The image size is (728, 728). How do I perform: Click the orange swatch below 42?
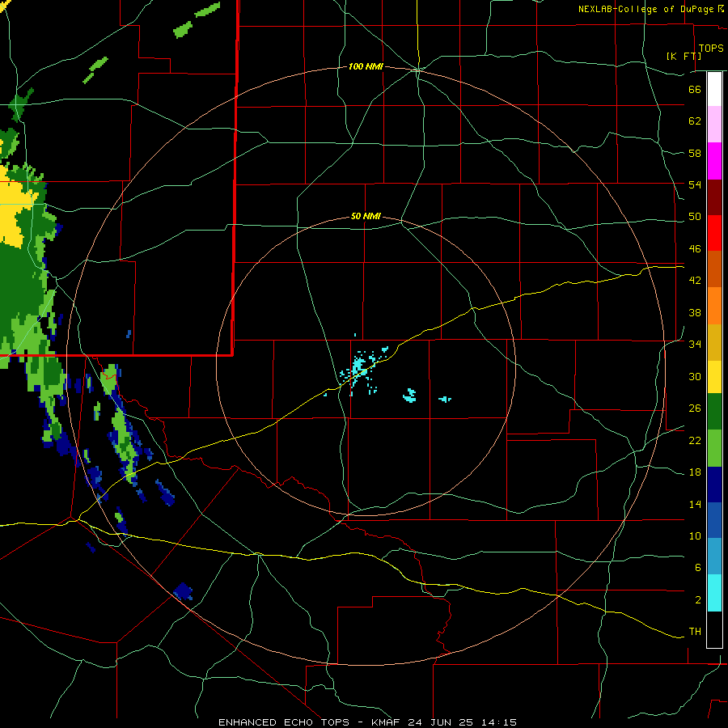(x=714, y=306)
